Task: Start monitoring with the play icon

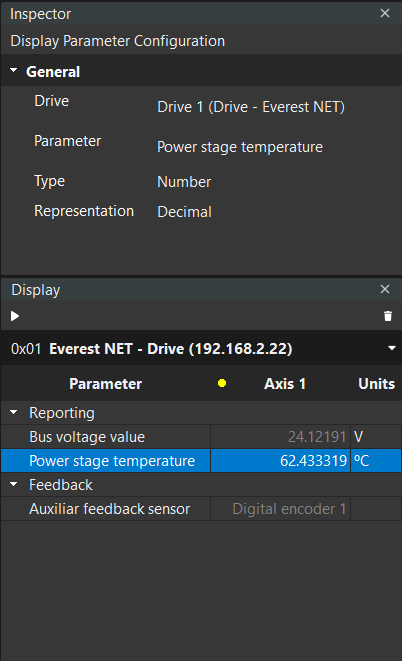Action: tap(15, 316)
